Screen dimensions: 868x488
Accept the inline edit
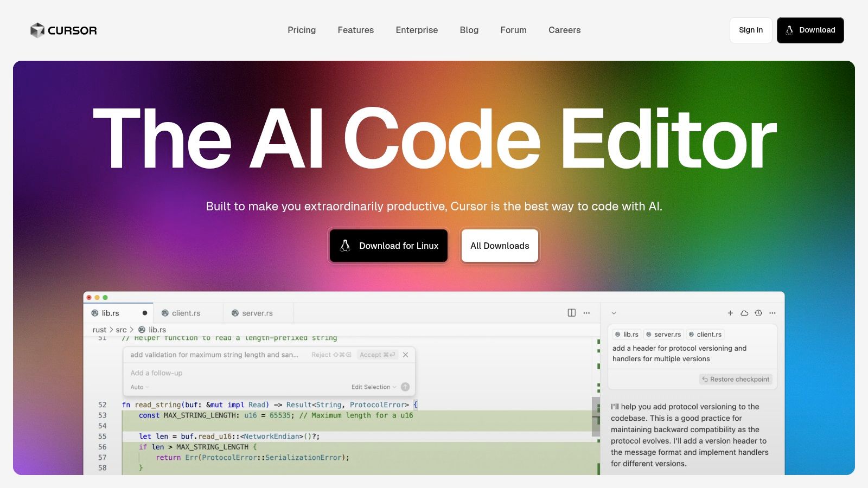(x=378, y=355)
